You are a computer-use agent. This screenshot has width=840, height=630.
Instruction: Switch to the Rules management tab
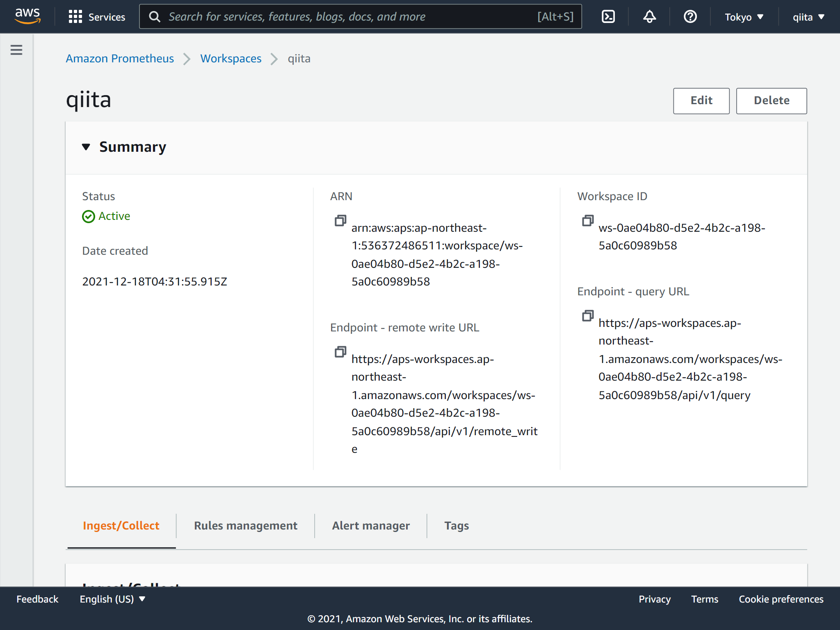245,525
